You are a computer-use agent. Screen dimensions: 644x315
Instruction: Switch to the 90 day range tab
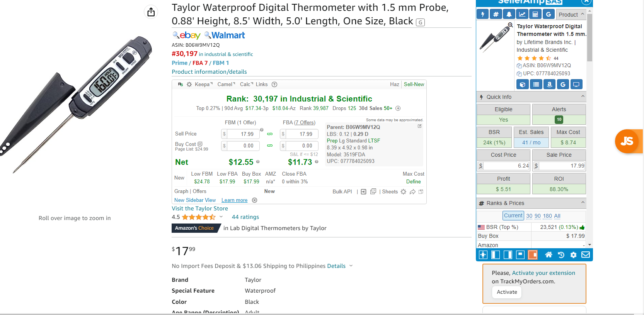click(x=538, y=216)
